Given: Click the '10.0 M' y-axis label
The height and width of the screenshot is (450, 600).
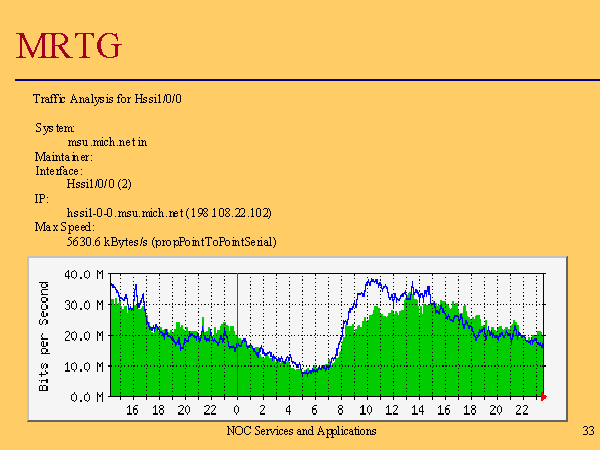Looking at the screenshot, I should coord(85,366).
